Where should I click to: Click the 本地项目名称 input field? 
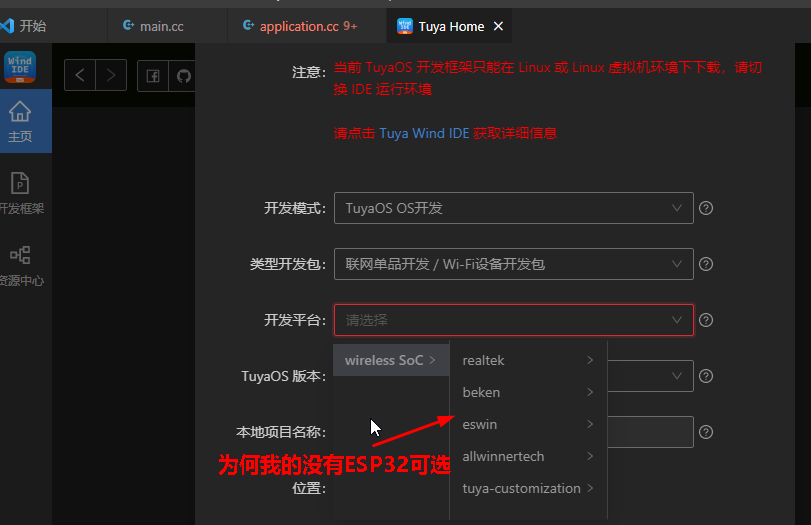650,432
